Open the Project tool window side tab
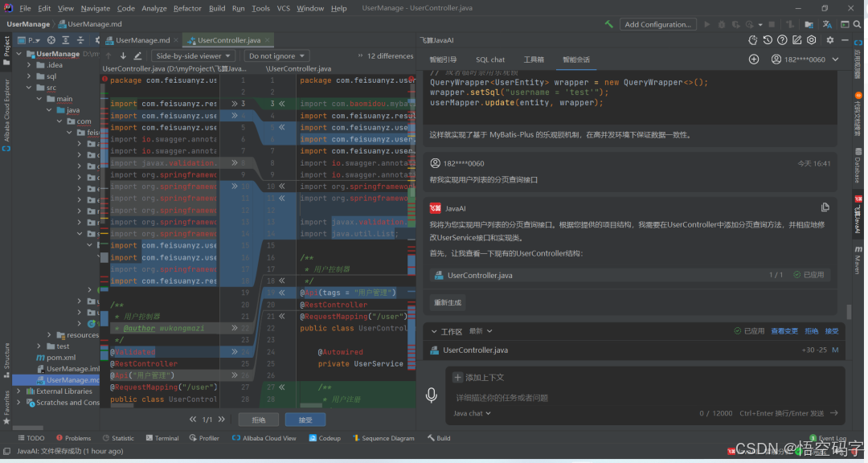 (6, 50)
